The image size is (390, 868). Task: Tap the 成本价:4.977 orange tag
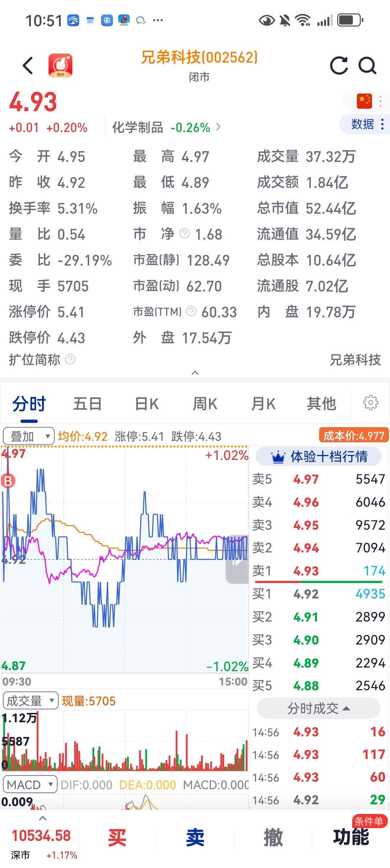tap(354, 436)
